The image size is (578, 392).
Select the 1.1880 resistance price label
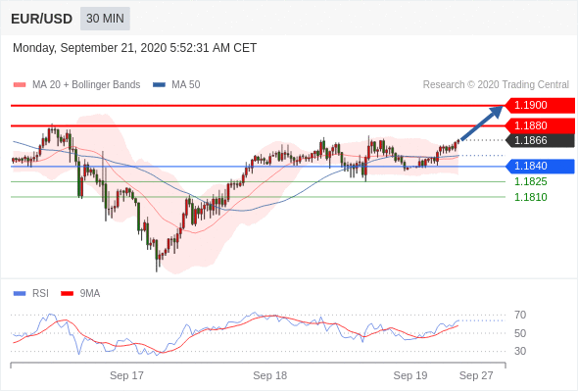click(540, 125)
